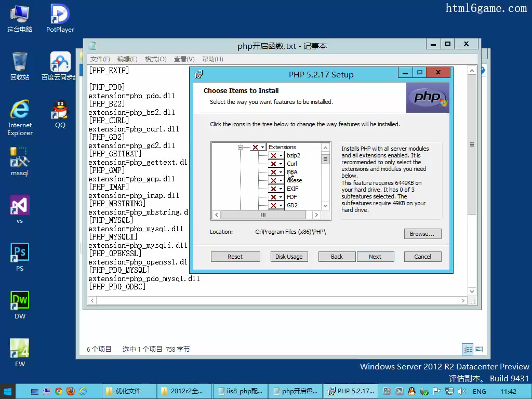Go Back in PHP Setup
532x399 pixels.
[x=337, y=257]
